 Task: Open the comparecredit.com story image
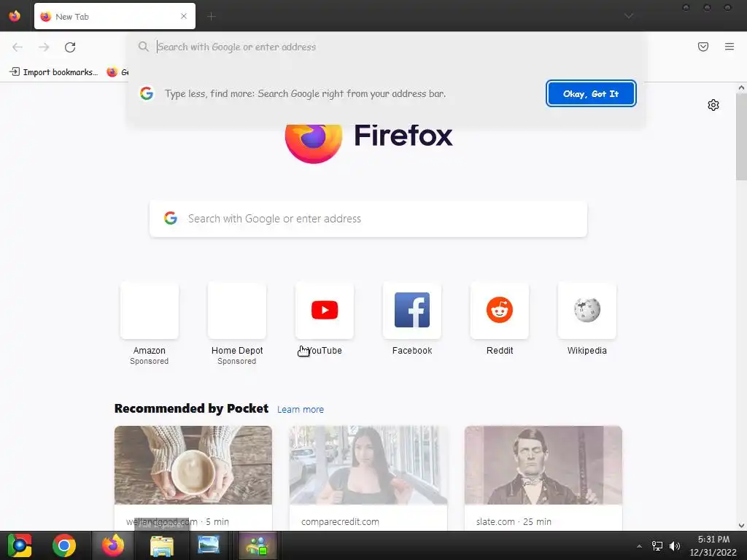pyautogui.click(x=368, y=465)
